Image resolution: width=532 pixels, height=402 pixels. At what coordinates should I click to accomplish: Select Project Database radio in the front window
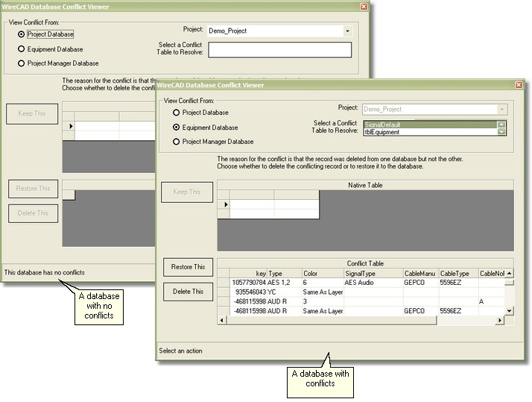[177, 113]
